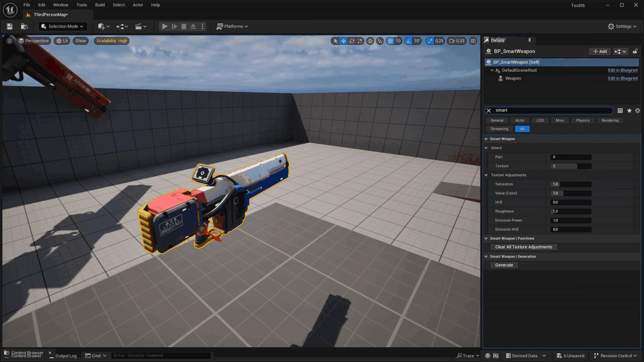Image resolution: width=644 pixels, height=362 pixels.
Task: Open the Build menu
Action: pyautogui.click(x=100, y=5)
